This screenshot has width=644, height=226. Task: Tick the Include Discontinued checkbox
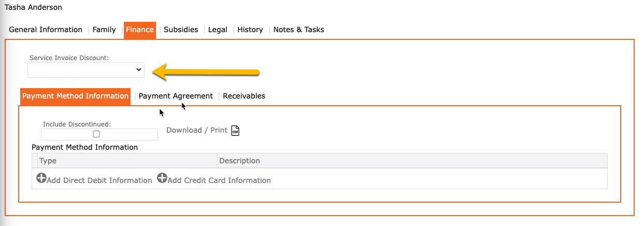[x=96, y=134]
